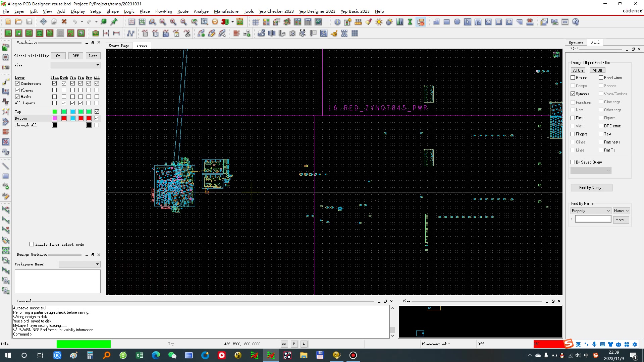Enable layer select mode checkbox
This screenshot has height=362, width=644.
(x=32, y=244)
